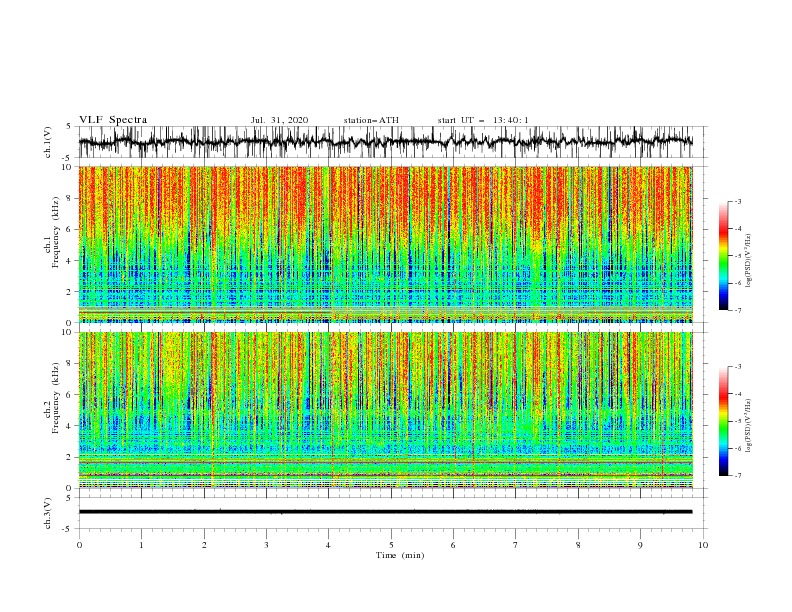Click time axis tick label "9"
This screenshot has height=612, width=792.
(x=640, y=545)
